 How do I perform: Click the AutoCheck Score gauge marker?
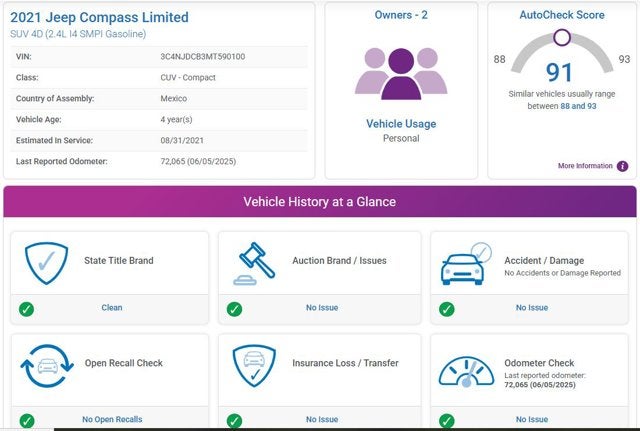pyautogui.click(x=562, y=38)
